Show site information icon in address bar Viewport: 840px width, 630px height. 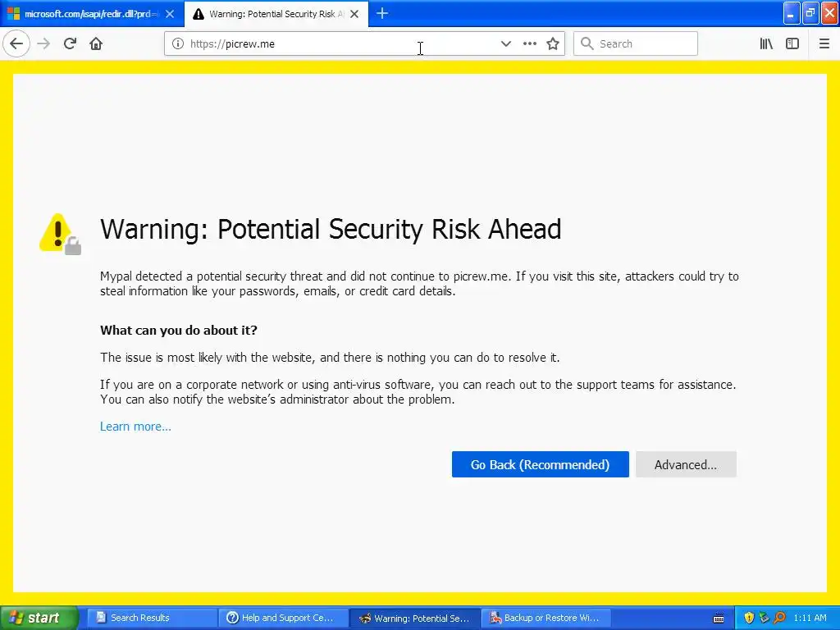[x=178, y=43]
